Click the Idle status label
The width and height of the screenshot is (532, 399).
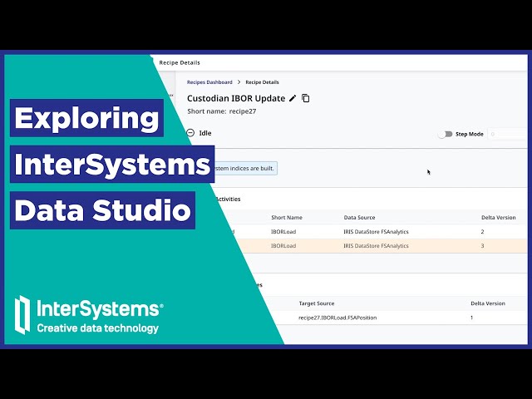[x=205, y=133]
